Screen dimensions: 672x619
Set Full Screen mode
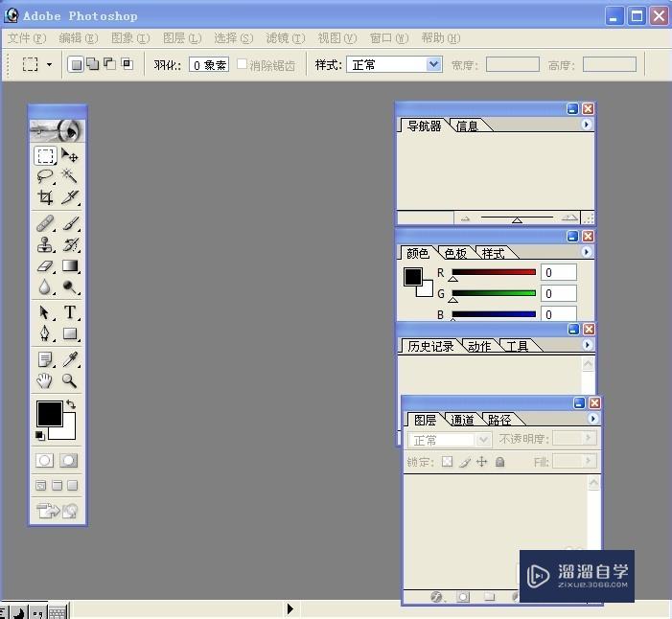(x=73, y=486)
